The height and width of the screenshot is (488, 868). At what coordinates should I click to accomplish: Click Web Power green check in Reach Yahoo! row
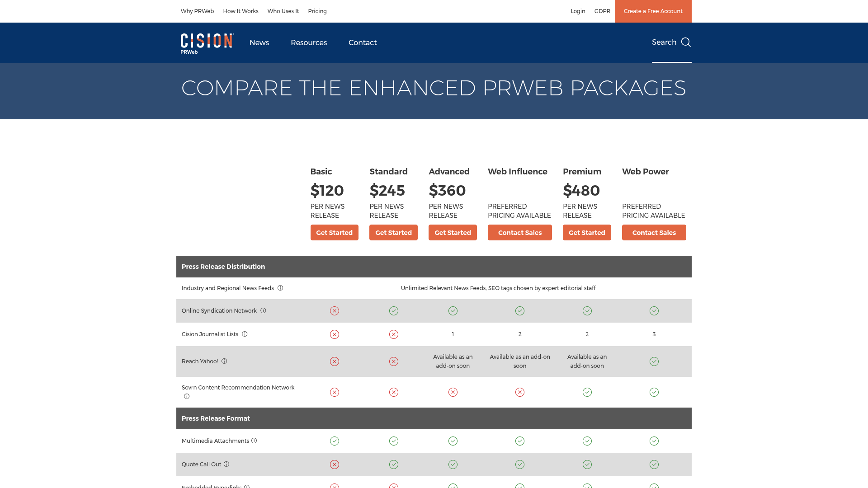(654, 361)
